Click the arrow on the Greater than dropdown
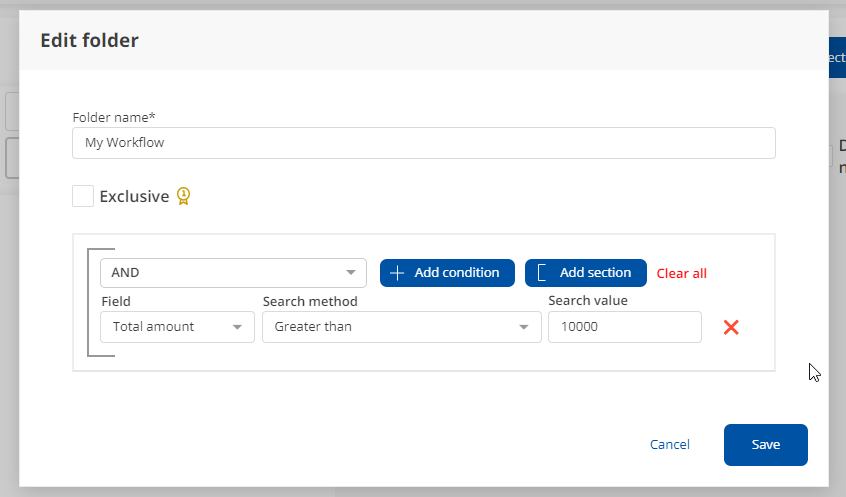Image resolution: width=846 pixels, height=497 pixels. click(524, 327)
